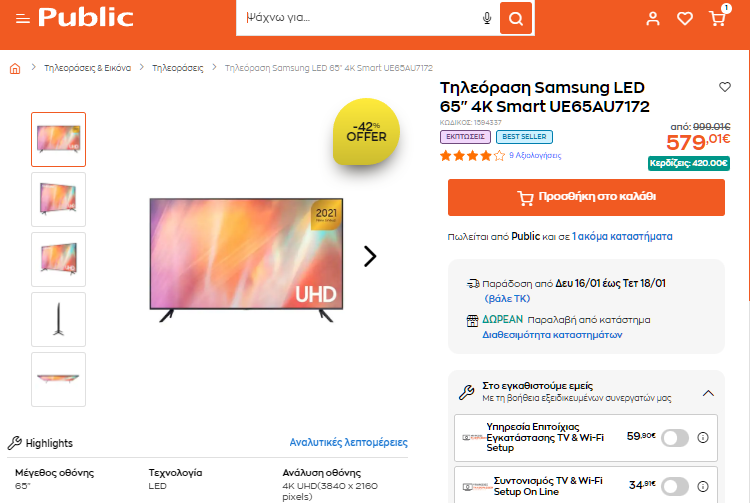Open the user account icon

tap(653, 19)
